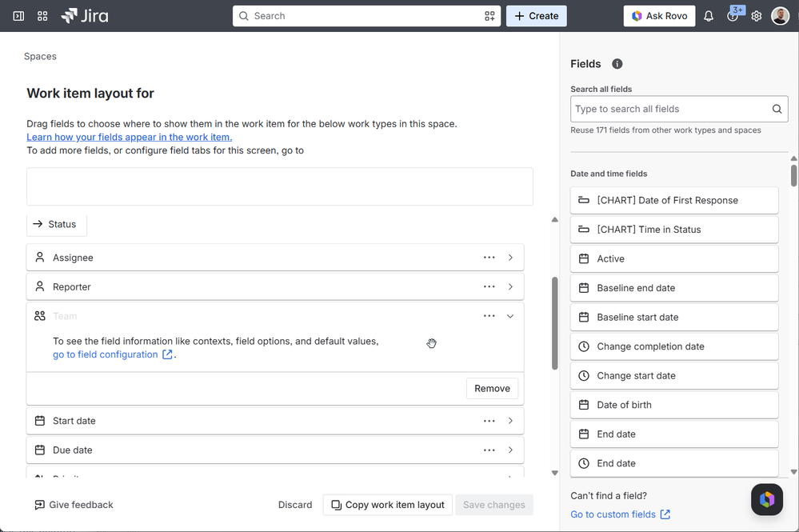Click fields panel scroll down arrow
Viewport: 799px width, 532px height.
click(793, 472)
